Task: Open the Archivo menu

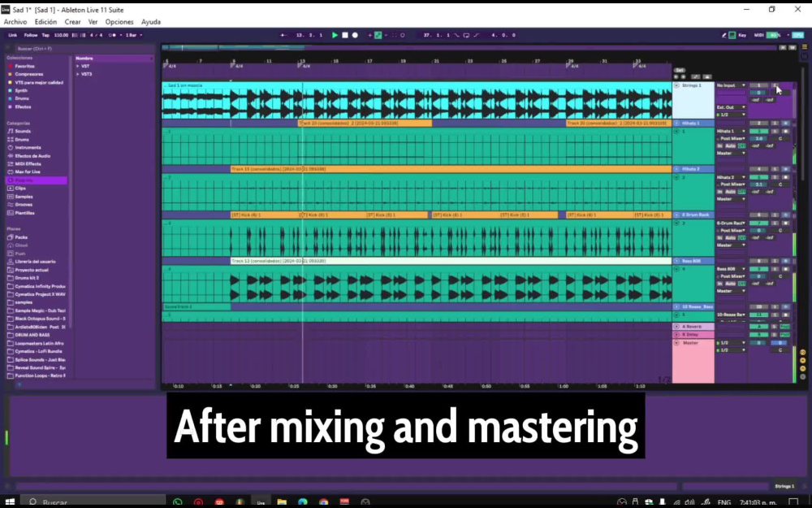Action: coord(15,22)
